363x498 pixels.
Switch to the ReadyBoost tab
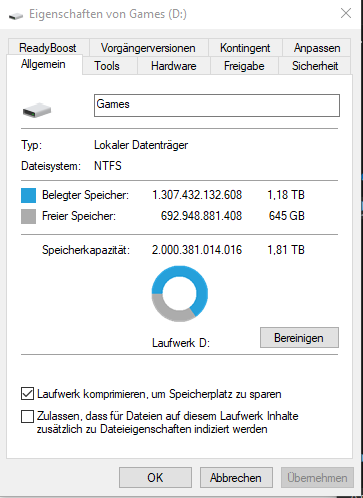pos(48,48)
